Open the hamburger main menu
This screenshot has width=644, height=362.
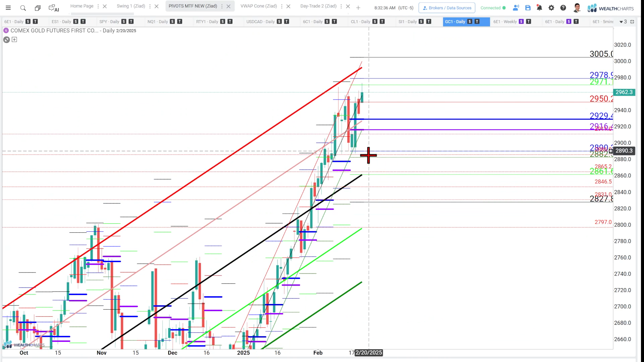[x=8, y=8]
